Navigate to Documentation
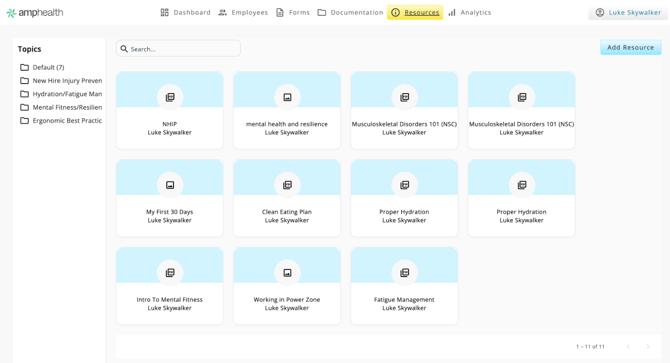Image resolution: width=670 pixels, height=363 pixels. click(350, 12)
